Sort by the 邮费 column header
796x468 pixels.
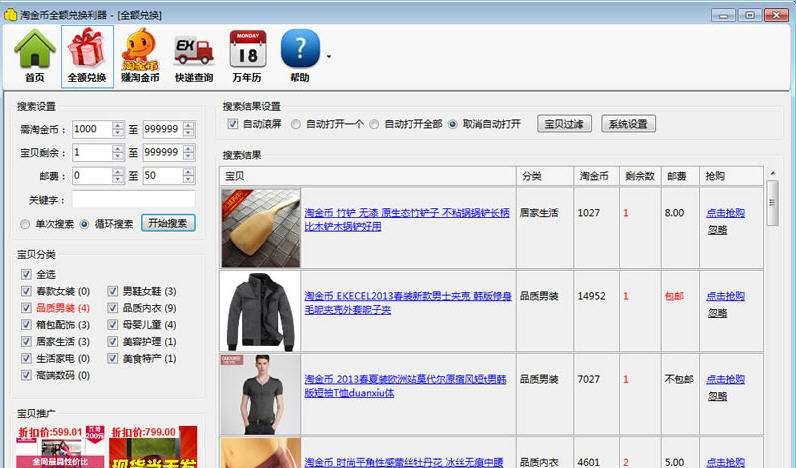pos(680,176)
